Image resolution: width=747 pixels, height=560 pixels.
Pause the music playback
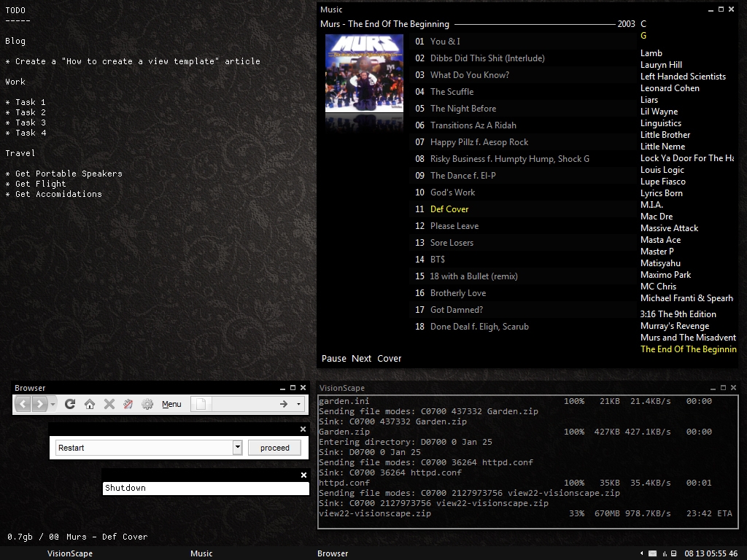point(333,359)
